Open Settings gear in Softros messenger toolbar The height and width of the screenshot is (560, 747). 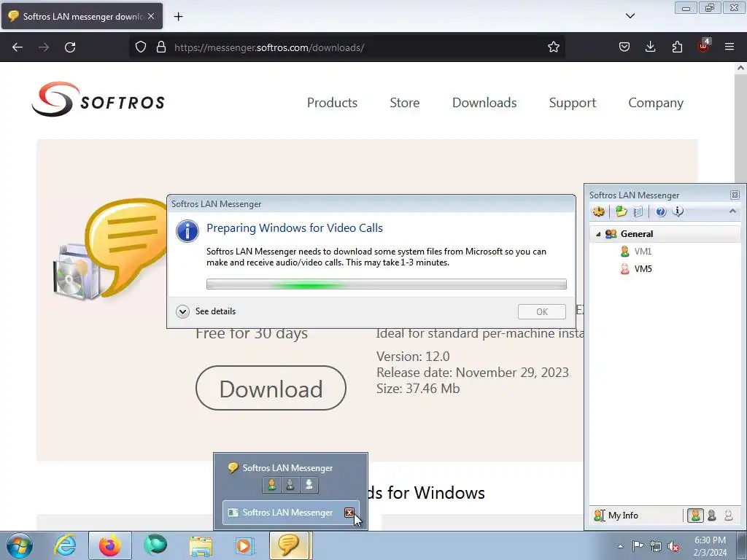[599, 211]
